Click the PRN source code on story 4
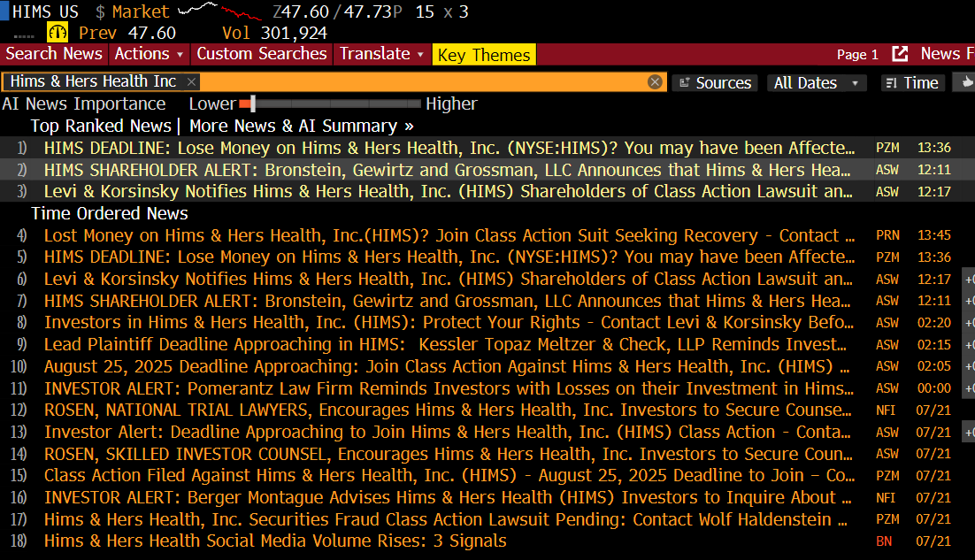 [887, 235]
